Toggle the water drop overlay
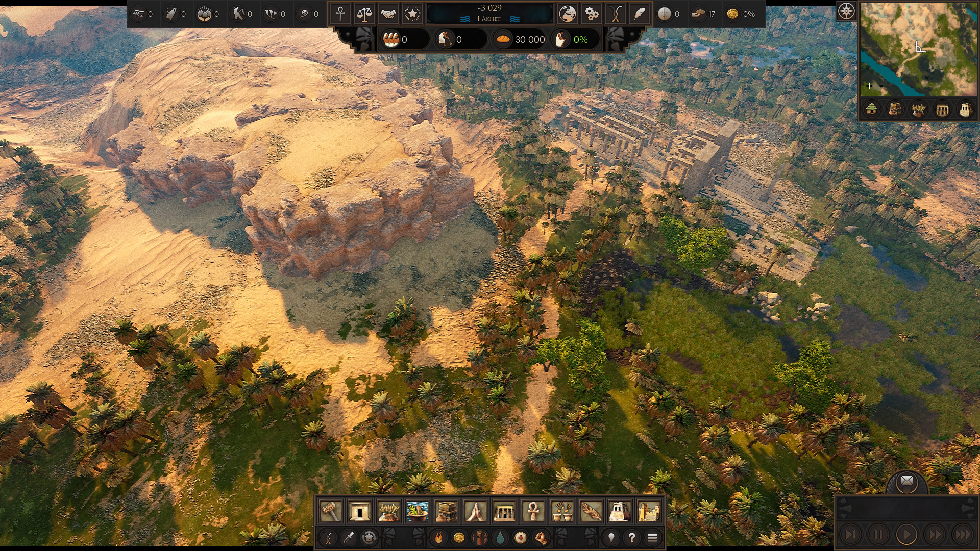Viewport: 980px width, 551px height. pos(500,537)
